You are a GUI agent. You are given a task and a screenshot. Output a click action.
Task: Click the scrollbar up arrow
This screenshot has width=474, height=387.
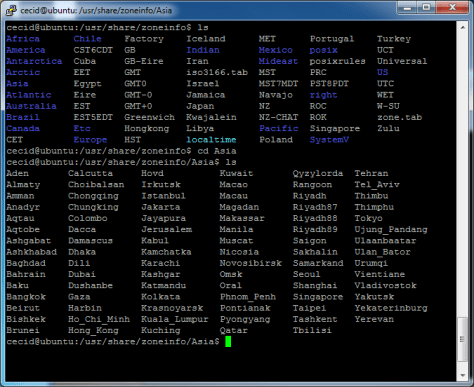click(463, 27)
